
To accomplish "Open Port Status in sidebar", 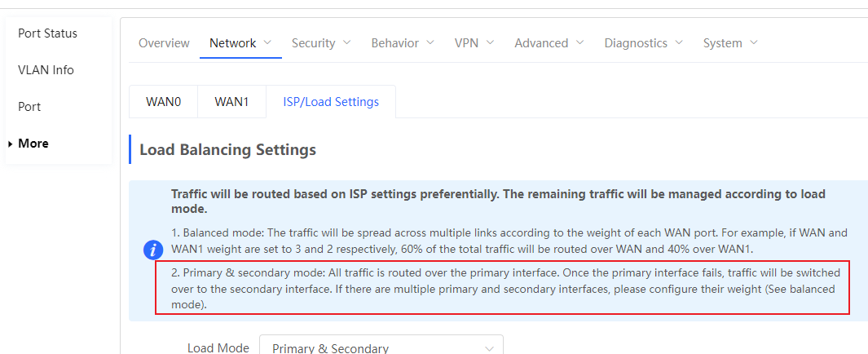I will [x=47, y=33].
